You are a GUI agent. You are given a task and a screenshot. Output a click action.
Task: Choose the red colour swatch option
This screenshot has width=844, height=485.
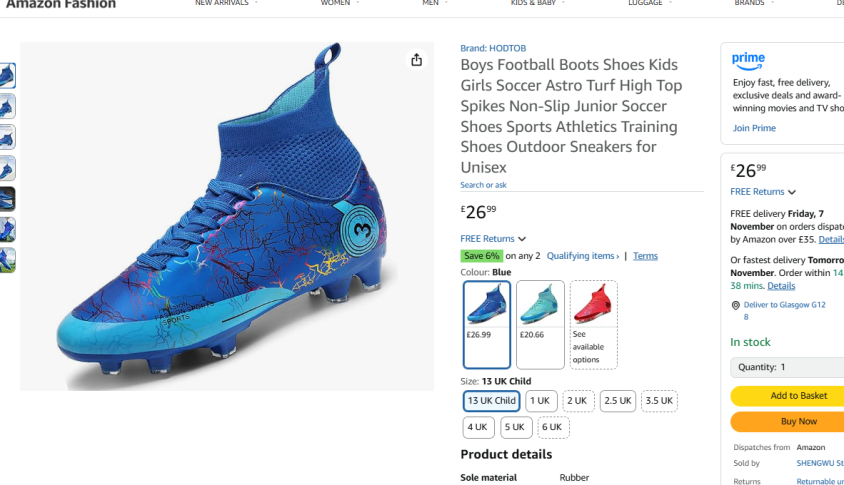click(x=593, y=324)
